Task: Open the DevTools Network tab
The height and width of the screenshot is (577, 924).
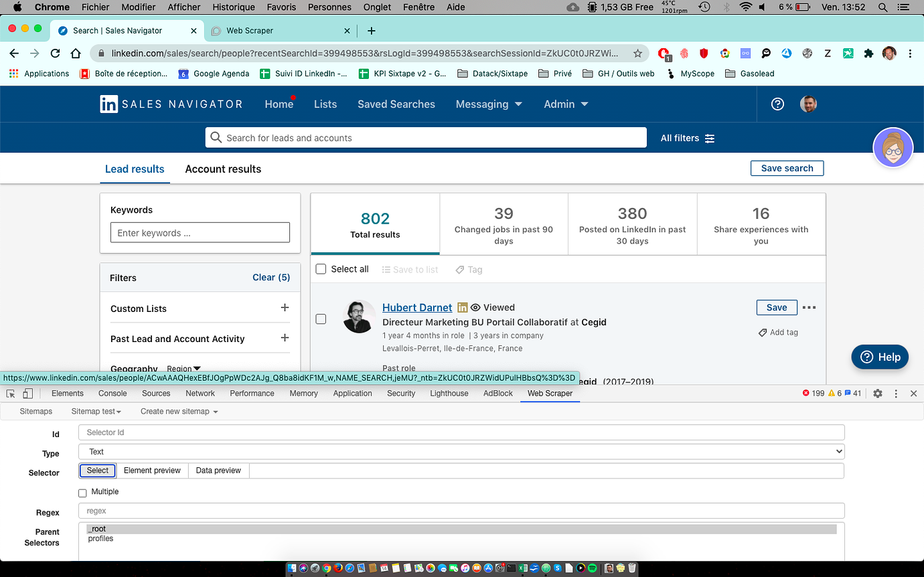Action: click(200, 394)
